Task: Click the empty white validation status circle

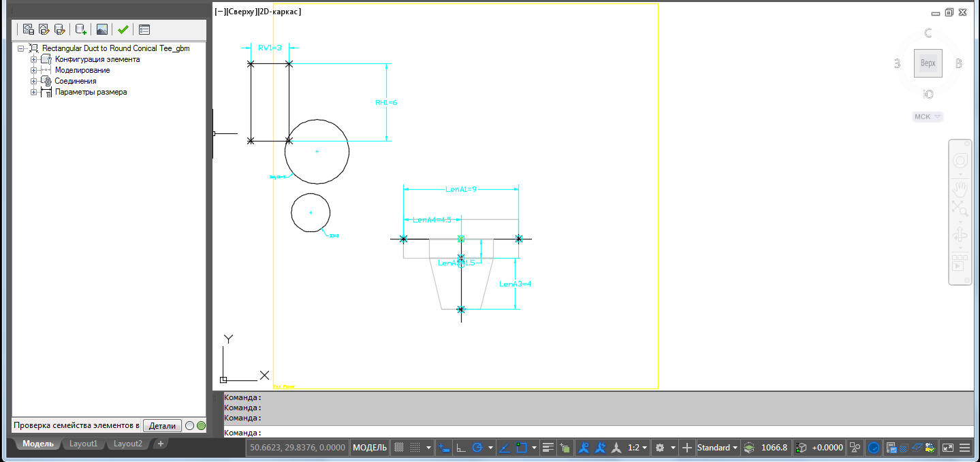Action: tap(190, 425)
